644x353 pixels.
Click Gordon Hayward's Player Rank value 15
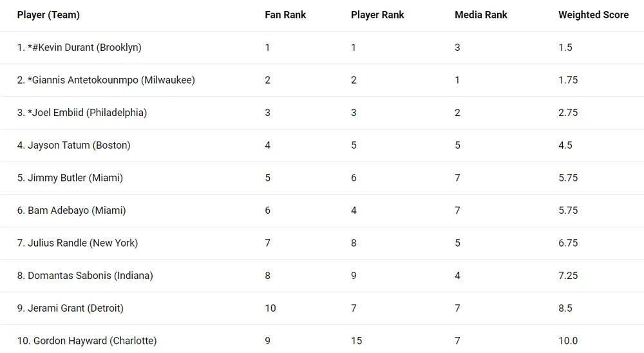click(x=356, y=341)
